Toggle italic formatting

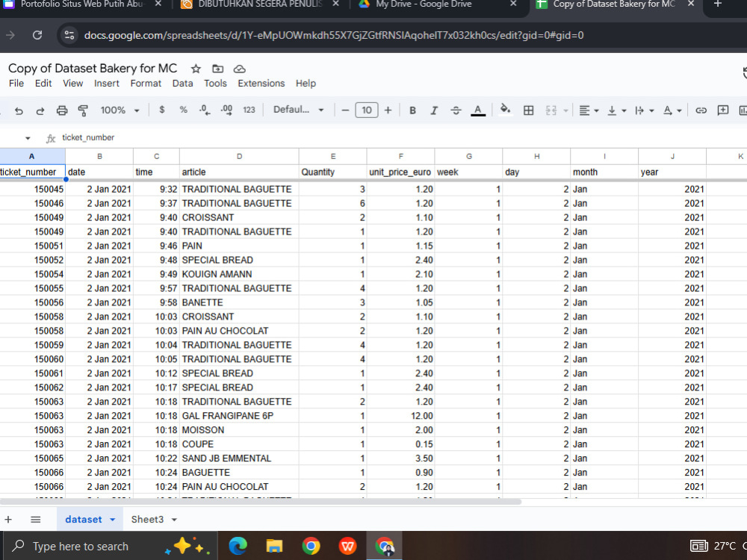434,111
